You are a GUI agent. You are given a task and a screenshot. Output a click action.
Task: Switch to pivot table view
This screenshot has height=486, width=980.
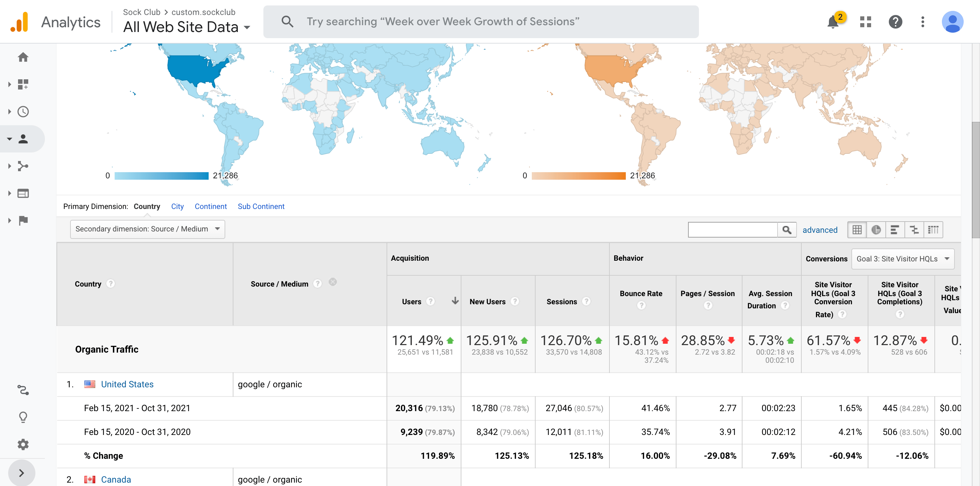933,230
